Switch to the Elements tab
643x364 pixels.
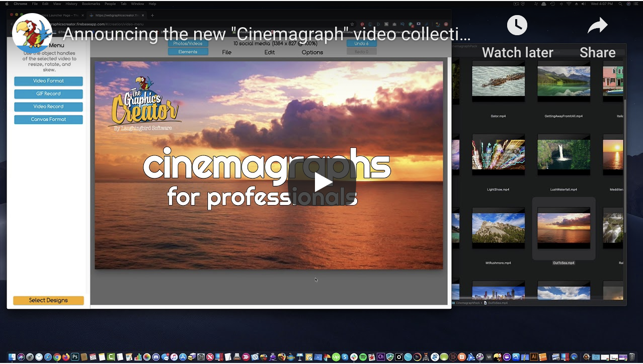coord(188,52)
